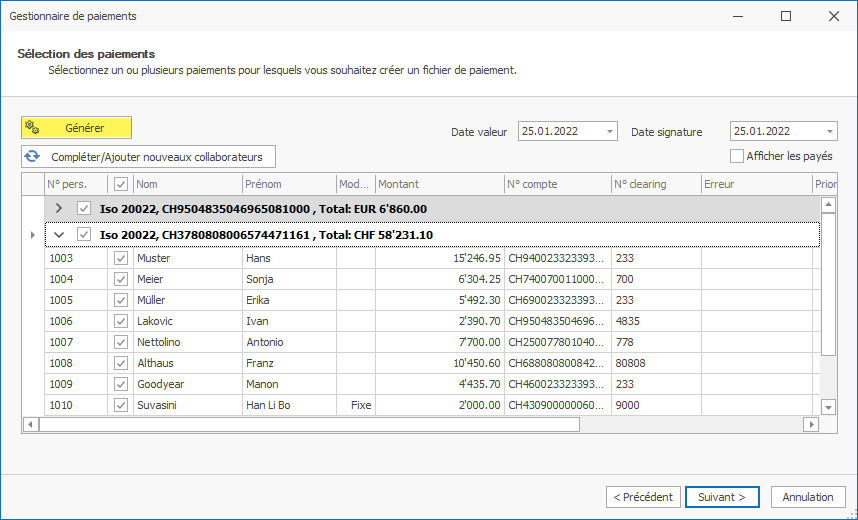Open the Date signature dropdown calendar
The image size is (858, 520).
pyautogui.click(x=830, y=132)
